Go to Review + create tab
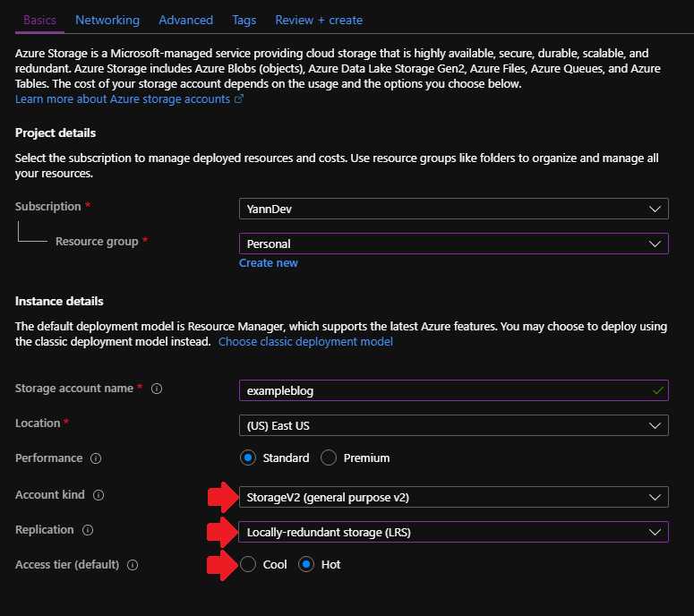694x616 pixels. (x=319, y=20)
